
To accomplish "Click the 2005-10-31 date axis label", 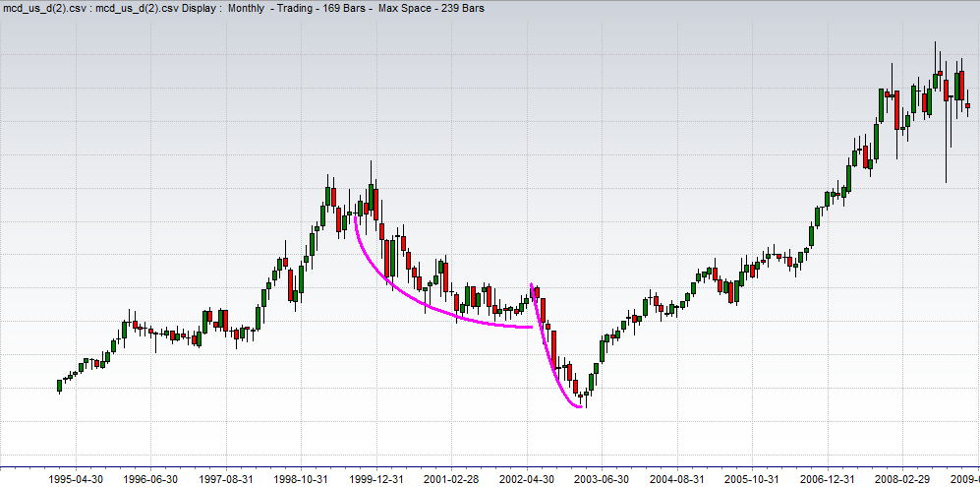I will [x=753, y=479].
